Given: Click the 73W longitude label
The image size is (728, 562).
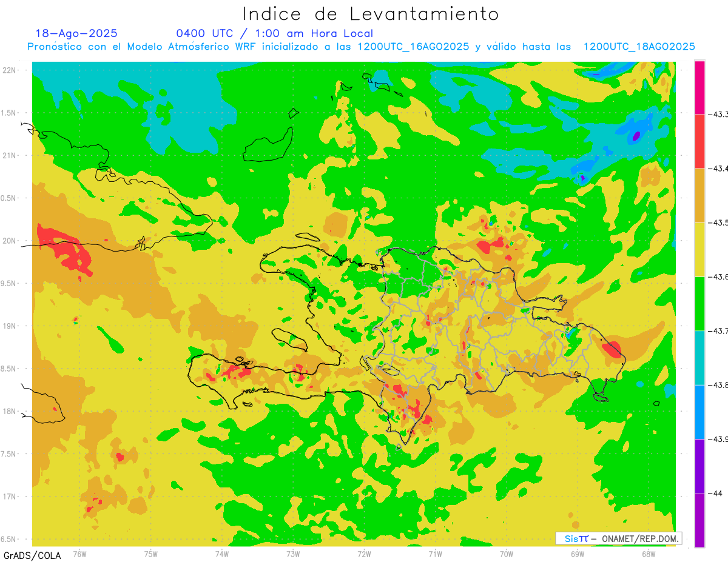Looking at the screenshot, I should pyautogui.click(x=293, y=554).
